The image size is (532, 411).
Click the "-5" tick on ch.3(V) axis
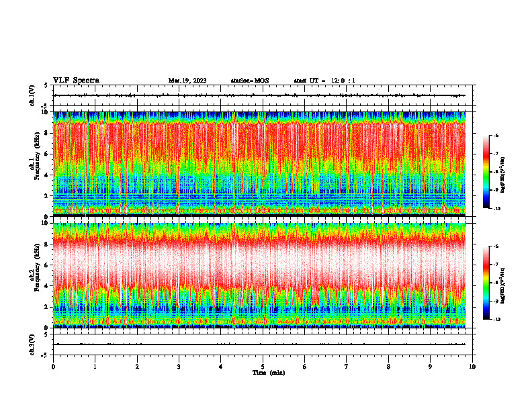pyautogui.click(x=45, y=355)
